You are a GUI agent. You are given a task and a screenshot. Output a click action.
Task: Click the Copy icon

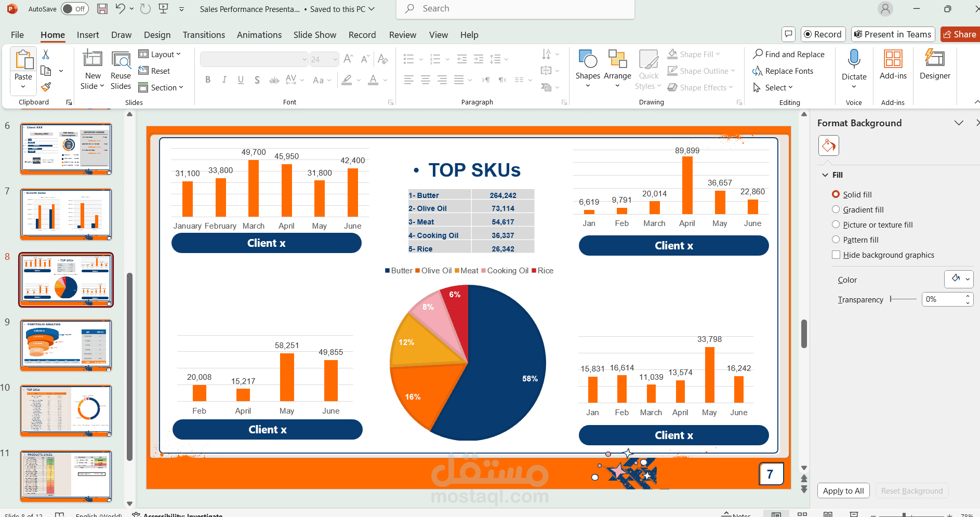46,71
